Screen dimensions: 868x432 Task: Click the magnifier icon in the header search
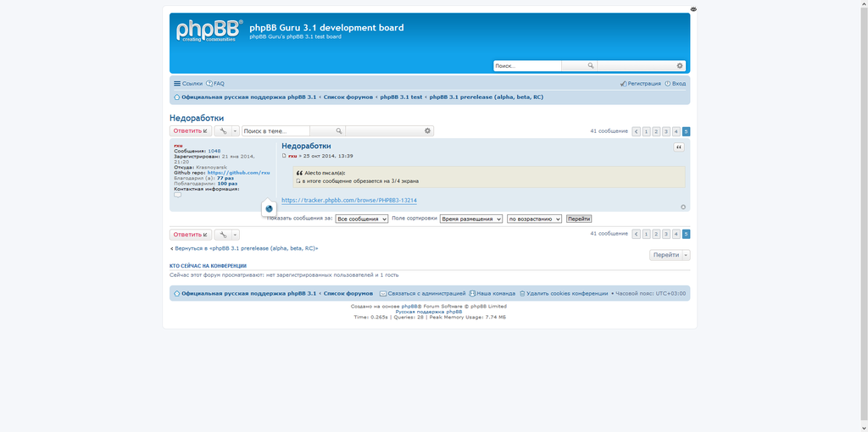click(x=590, y=66)
